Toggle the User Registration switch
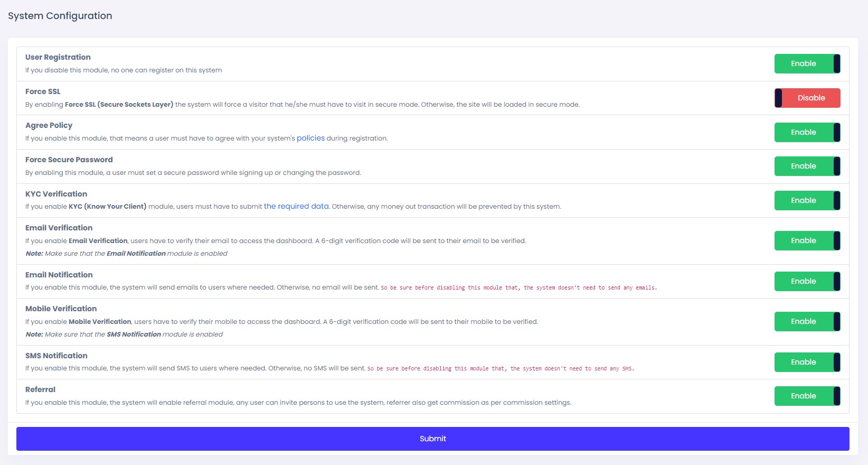The width and height of the screenshot is (868, 465). 807,64
